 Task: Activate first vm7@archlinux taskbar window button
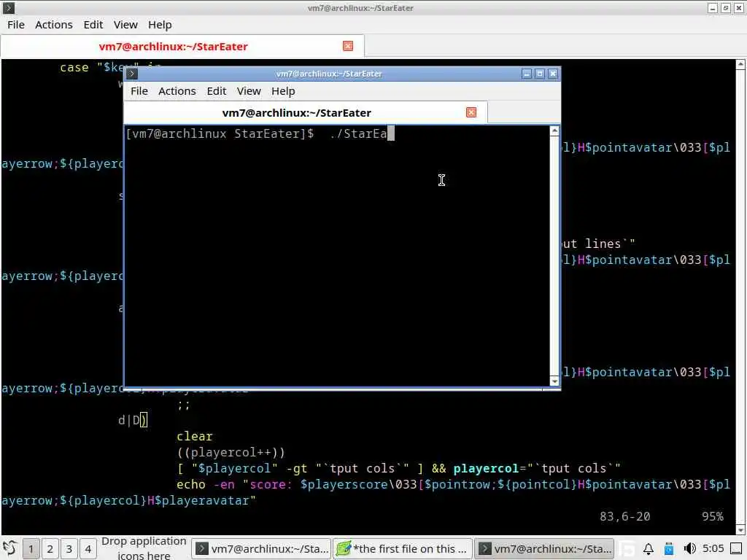261,549
